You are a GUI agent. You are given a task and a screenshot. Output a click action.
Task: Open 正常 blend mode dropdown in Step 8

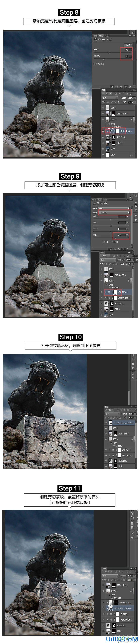coord(110,98)
